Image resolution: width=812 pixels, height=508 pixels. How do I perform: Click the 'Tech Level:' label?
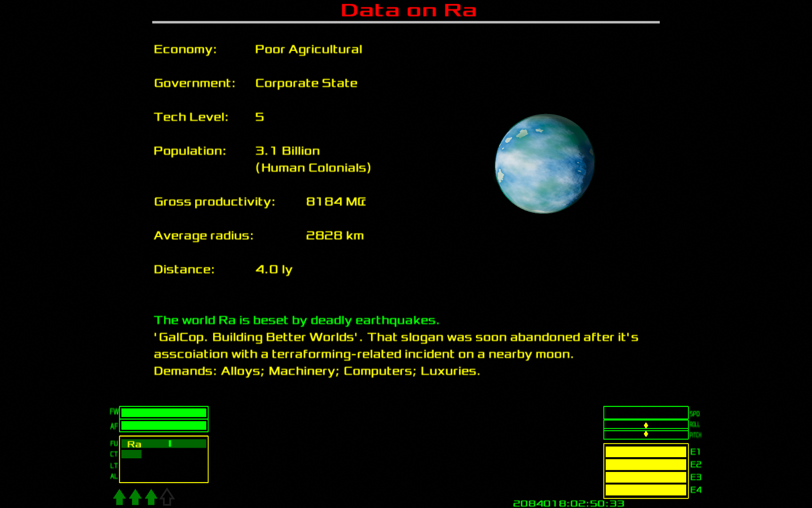coord(191,117)
